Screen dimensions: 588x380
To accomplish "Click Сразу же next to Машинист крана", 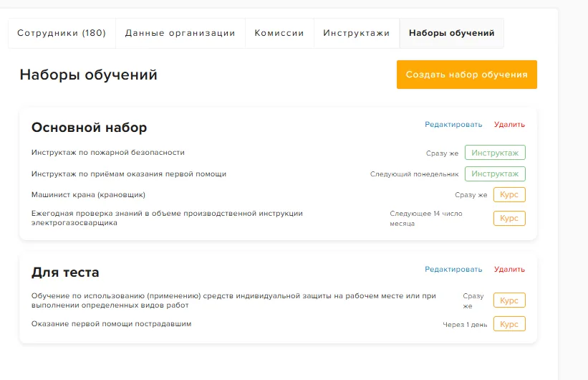I will [x=471, y=195].
